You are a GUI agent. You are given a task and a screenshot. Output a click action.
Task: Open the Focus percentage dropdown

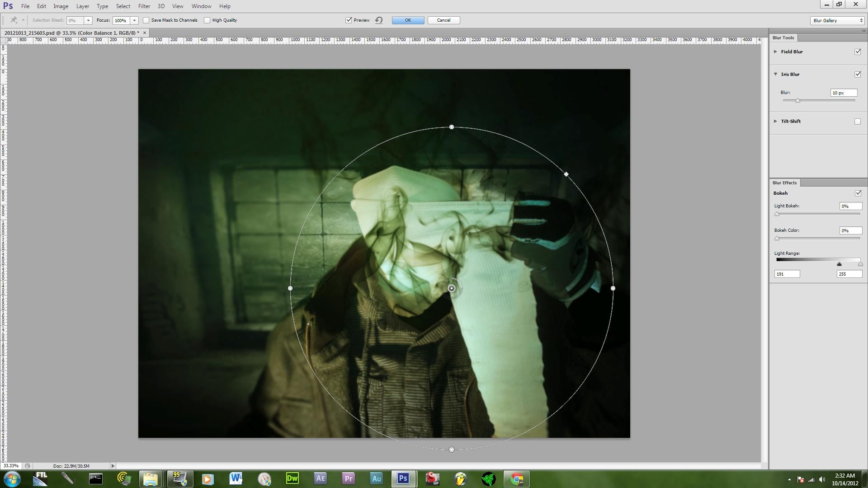(x=134, y=20)
